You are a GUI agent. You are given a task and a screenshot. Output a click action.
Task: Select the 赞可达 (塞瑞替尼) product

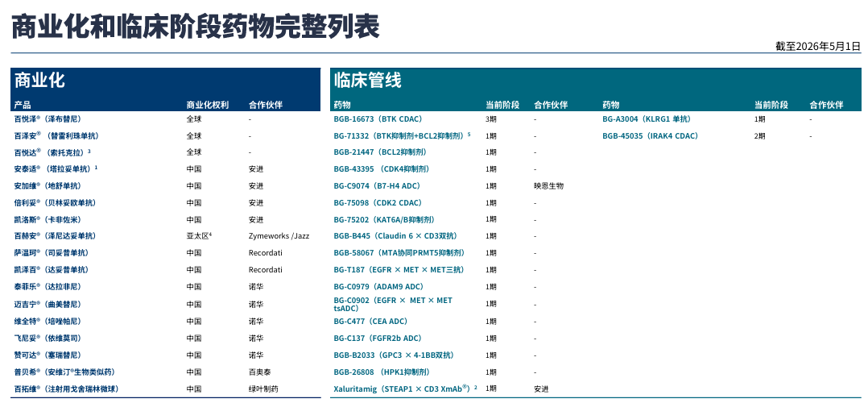click(x=47, y=355)
